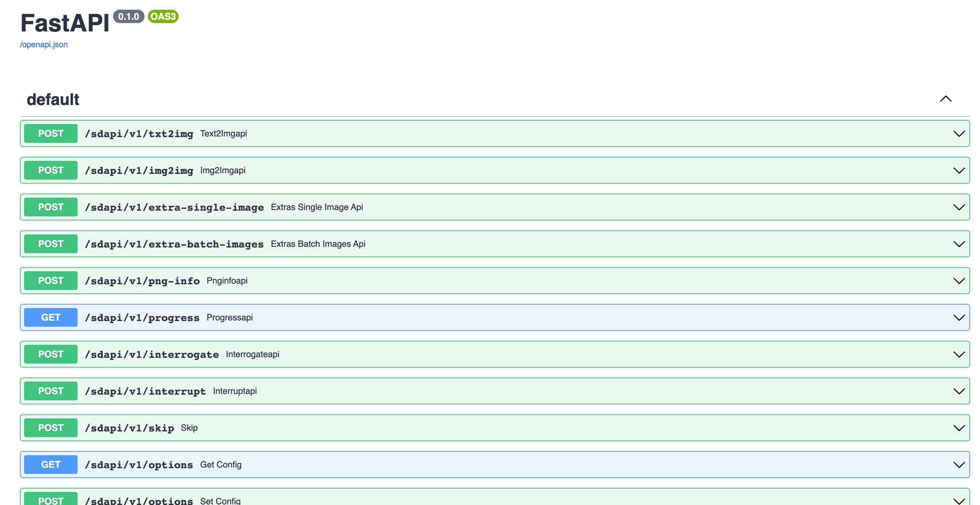Click the Set Config description

pyautogui.click(x=220, y=501)
